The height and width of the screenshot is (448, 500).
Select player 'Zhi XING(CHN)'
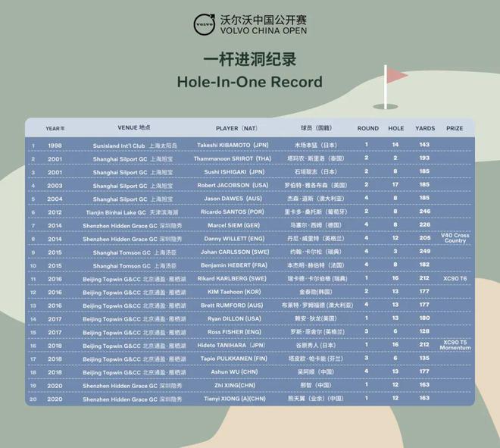tap(235, 385)
